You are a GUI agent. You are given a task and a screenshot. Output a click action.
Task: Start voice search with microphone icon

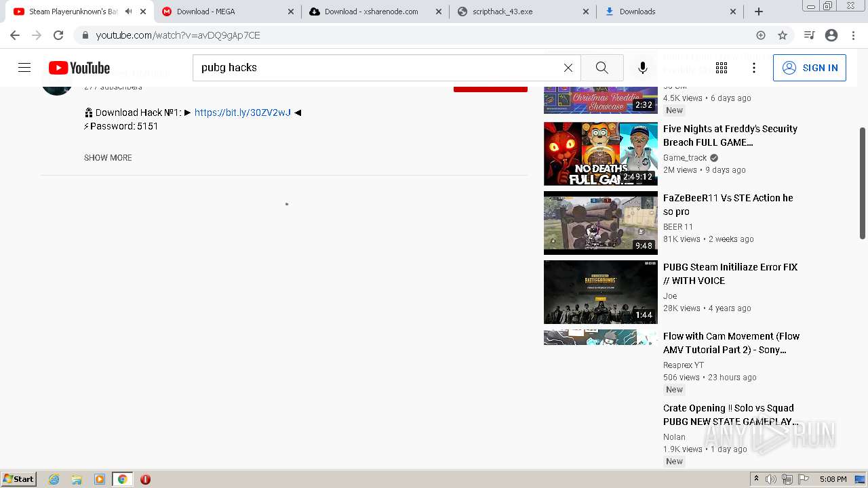643,68
